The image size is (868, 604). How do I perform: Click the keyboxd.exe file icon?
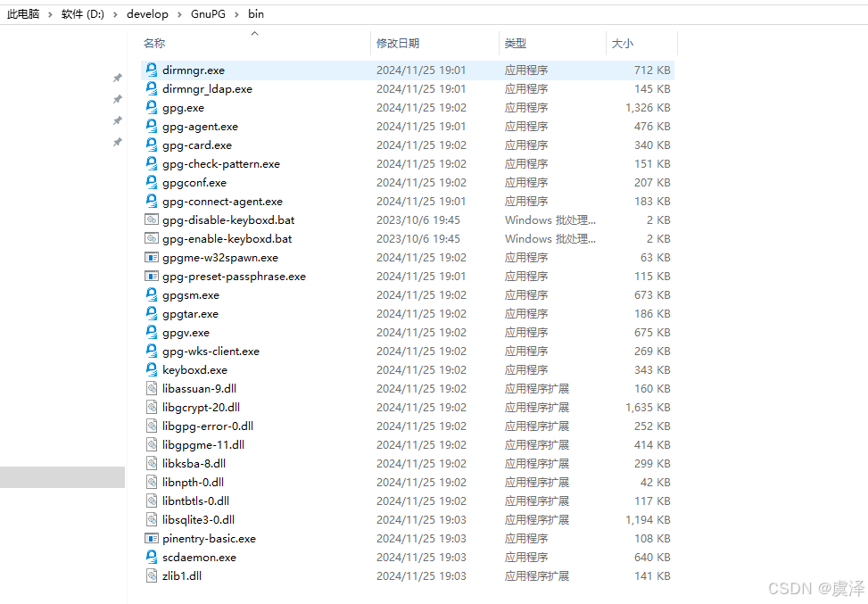coord(151,370)
